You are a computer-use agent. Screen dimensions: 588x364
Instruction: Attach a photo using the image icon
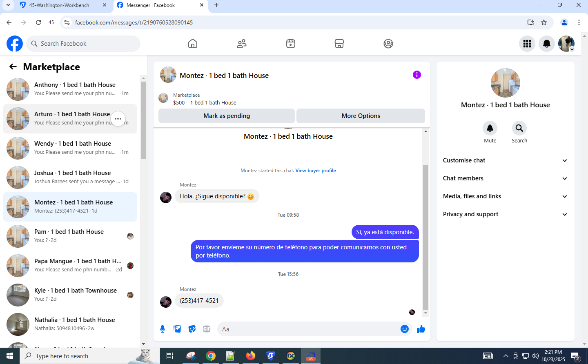(177, 329)
